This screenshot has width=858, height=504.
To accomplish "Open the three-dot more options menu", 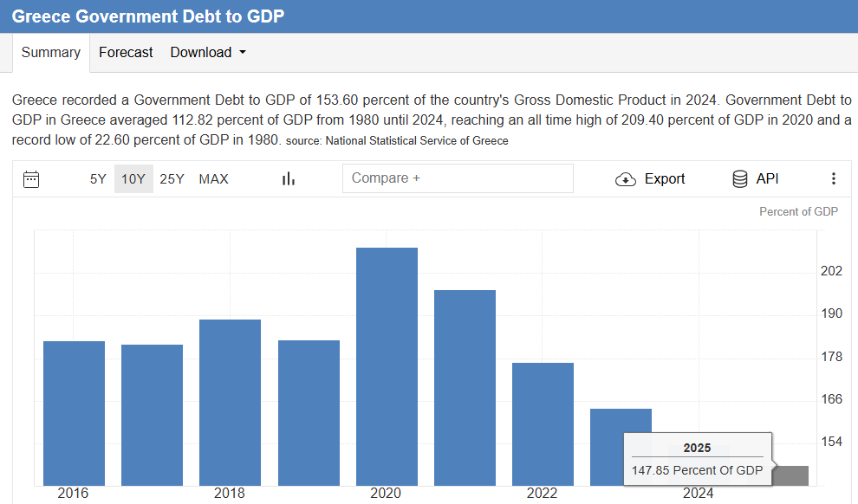I will [834, 178].
